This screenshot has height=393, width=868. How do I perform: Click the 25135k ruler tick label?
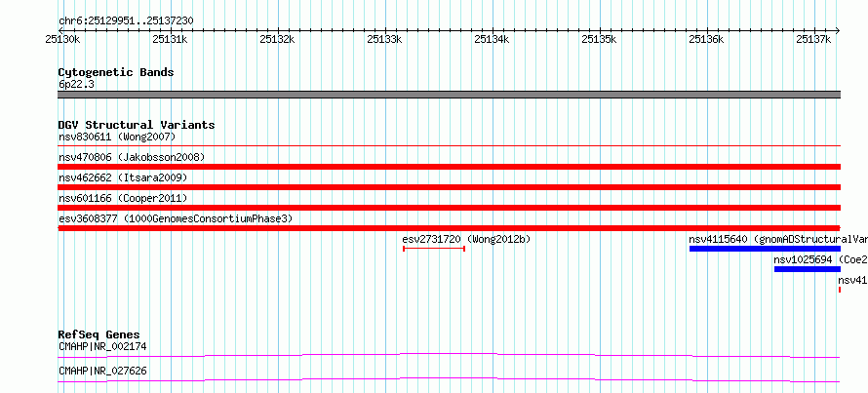tap(600, 39)
